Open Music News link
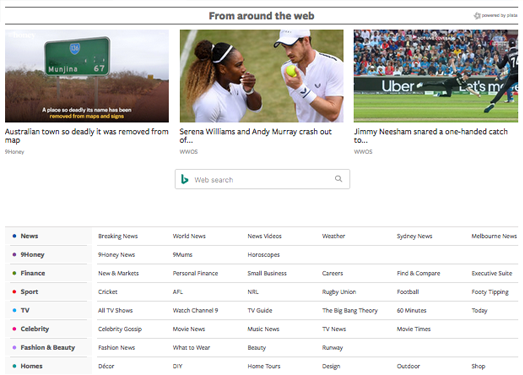Image resolution: width=523 pixels, height=375 pixels. [x=263, y=329]
